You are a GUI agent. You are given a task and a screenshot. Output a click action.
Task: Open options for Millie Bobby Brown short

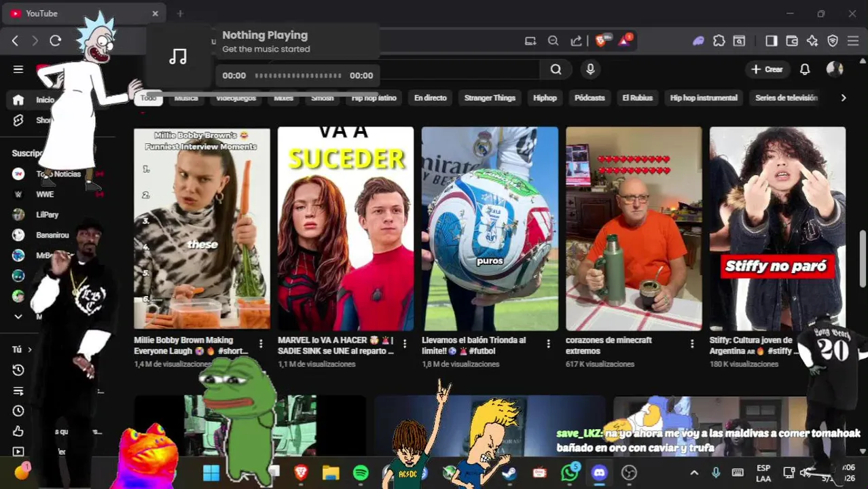pos(261,344)
